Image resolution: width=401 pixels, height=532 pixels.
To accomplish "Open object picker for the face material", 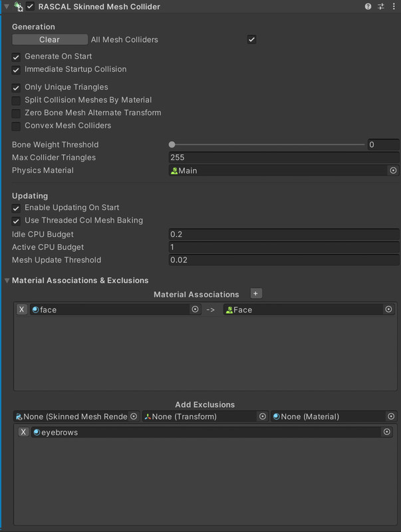I will tap(195, 310).
